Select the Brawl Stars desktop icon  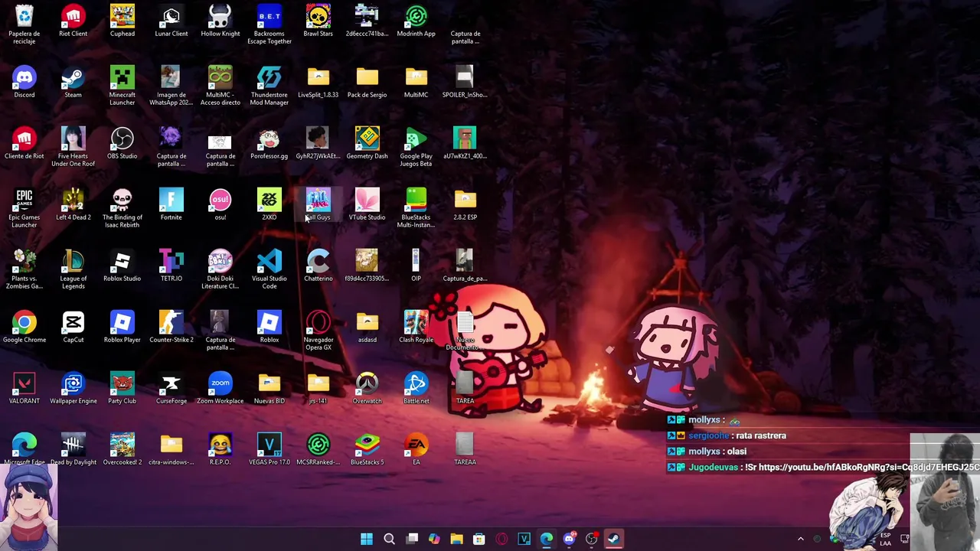point(318,21)
